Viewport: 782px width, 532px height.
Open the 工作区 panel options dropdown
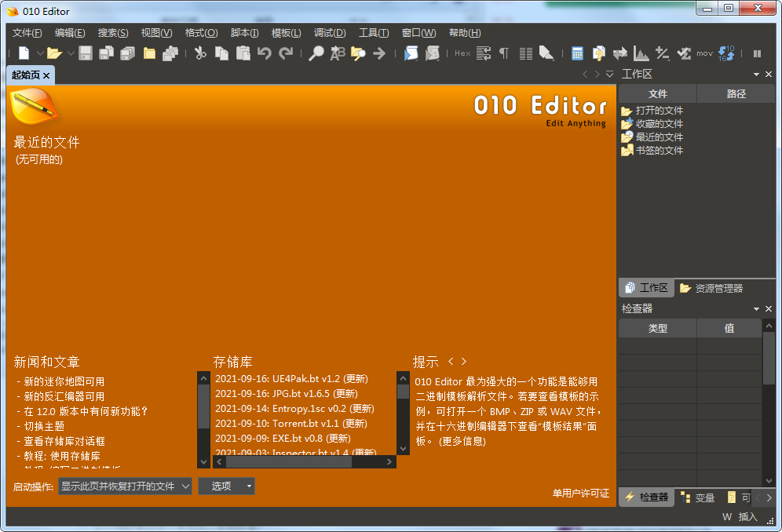[x=756, y=75]
